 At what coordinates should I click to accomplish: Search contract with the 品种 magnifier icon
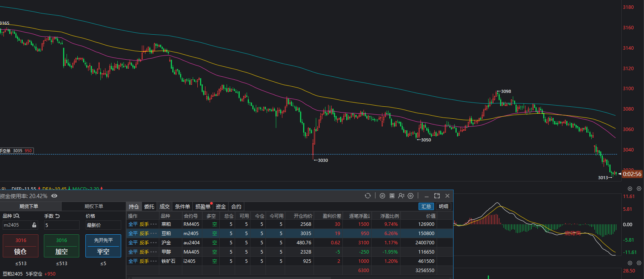coord(16,216)
